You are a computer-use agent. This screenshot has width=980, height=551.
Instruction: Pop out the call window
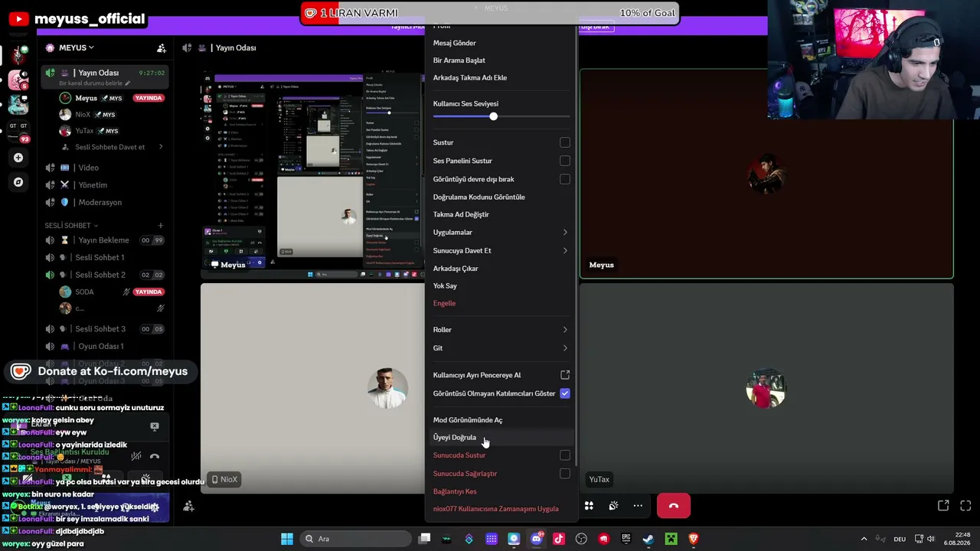pyautogui.click(x=943, y=506)
